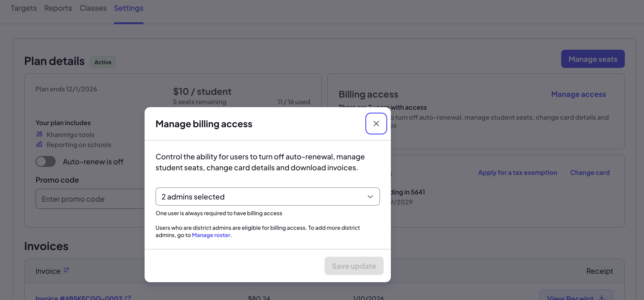Click the 'Plan ends 12/1/2026' text
The height and width of the screenshot is (300, 644).
coord(66,89)
